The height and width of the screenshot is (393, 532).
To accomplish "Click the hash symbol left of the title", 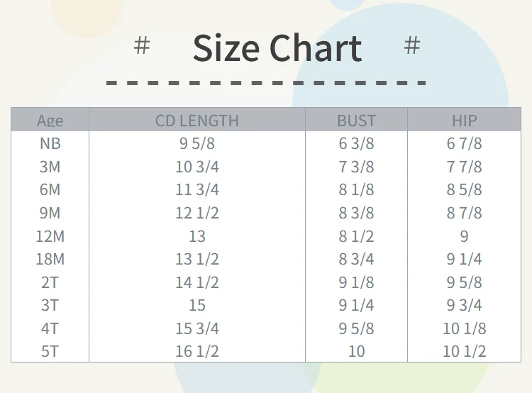I will pyautogui.click(x=142, y=46).
